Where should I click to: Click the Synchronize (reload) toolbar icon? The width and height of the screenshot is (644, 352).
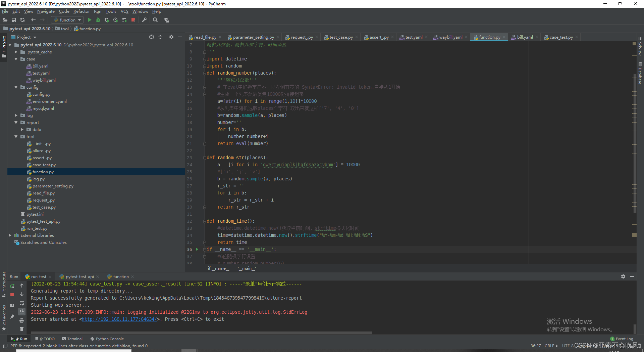pyautogui.click(x=22, y=20)
